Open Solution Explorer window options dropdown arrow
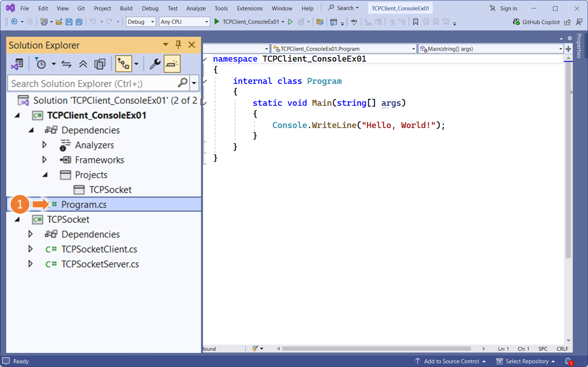Image resolution: width=588 pixels, height=367 pixels. click(x=165, y=44)
